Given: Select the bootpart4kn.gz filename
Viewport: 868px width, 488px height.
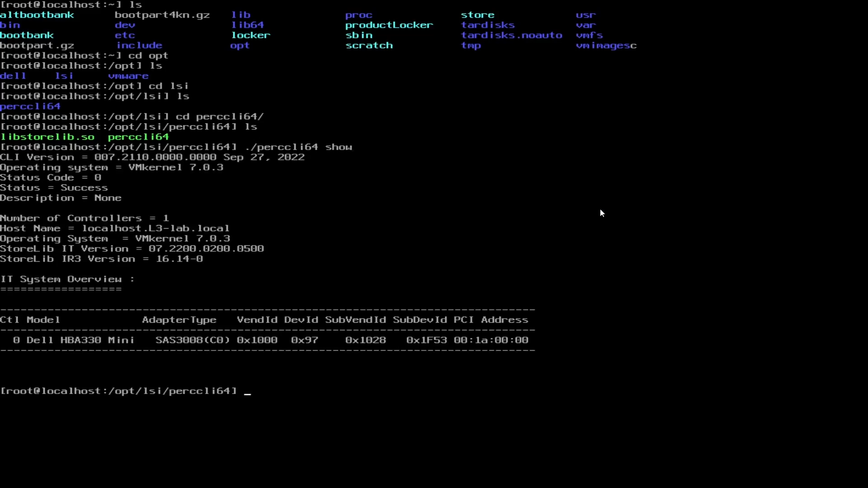Looking at the screenshot, I should click(x=162, y=14).
